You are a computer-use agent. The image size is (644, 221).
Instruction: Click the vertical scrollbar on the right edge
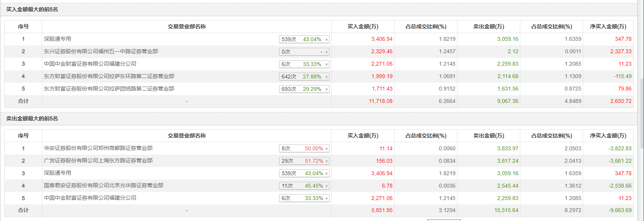(641, 113)
